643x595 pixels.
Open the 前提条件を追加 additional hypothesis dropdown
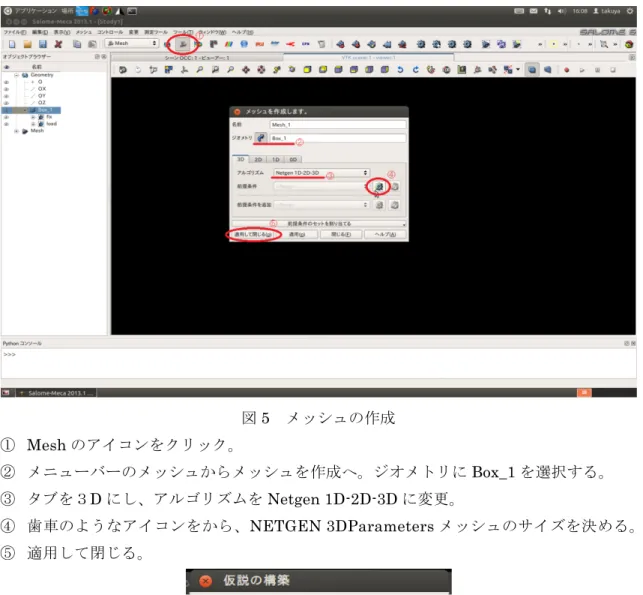click(321, 205)
